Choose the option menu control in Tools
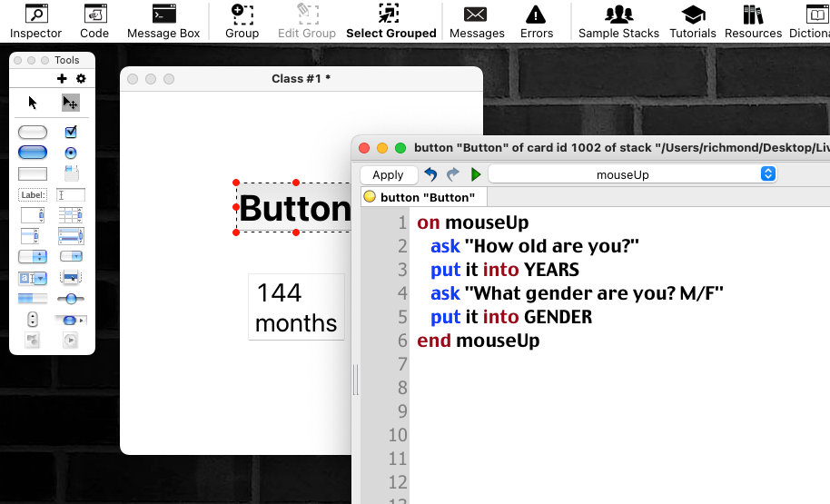 (33, 256)
